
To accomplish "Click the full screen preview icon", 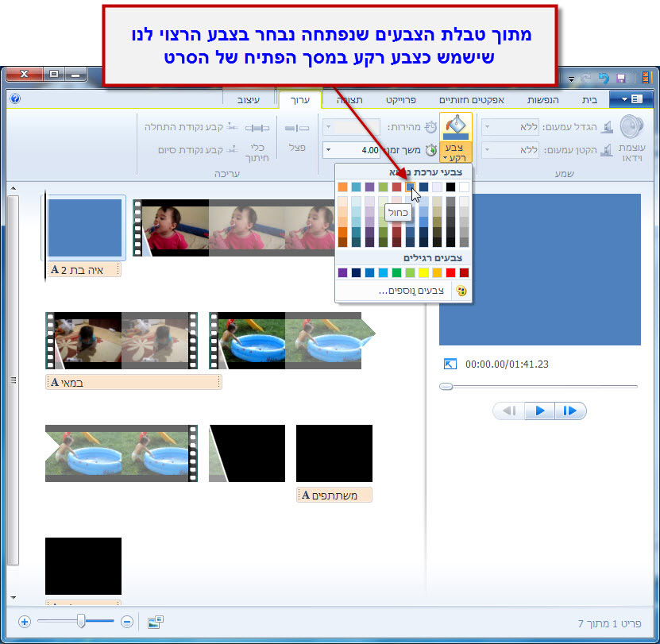I will click(450, 364).
